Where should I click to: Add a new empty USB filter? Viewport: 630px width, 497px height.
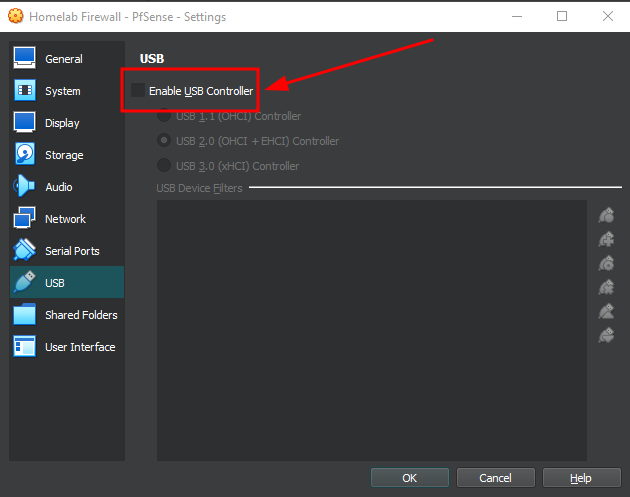606,215
